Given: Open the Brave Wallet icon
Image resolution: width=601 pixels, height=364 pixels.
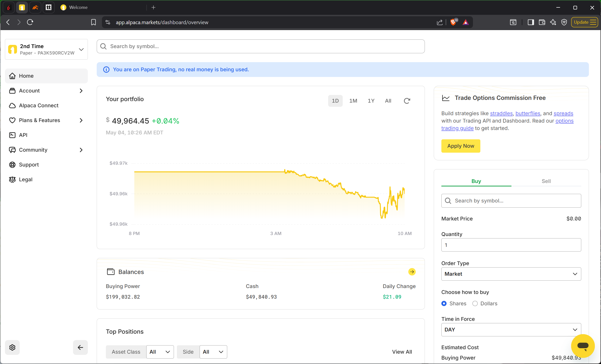Looking at the screenshot, I should (x=542, y=22).
